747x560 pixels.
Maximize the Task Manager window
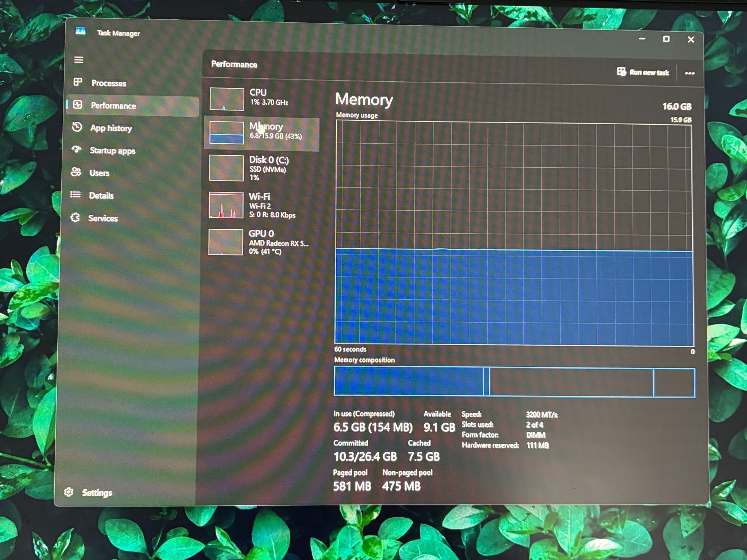click(x=666, y=39)
